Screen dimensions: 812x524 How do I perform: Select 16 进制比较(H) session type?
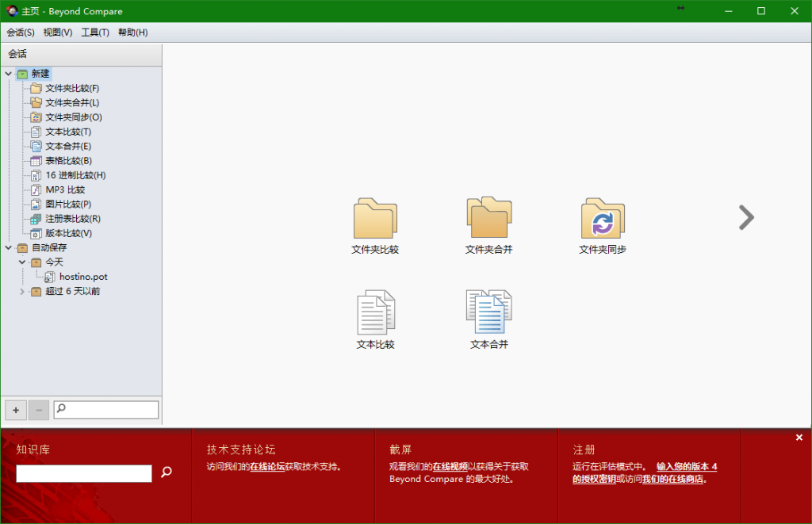click(x=75, y=175)
